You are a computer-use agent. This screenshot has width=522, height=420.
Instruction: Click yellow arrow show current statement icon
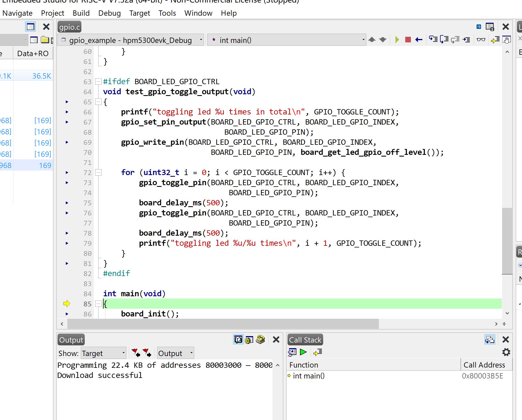tap(495, 40)
